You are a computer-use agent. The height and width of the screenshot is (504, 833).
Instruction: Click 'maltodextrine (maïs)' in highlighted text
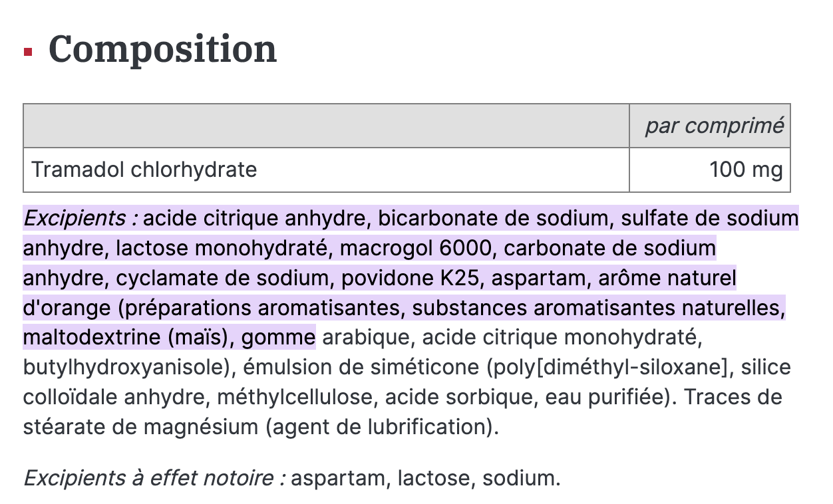tap(128, 338)
